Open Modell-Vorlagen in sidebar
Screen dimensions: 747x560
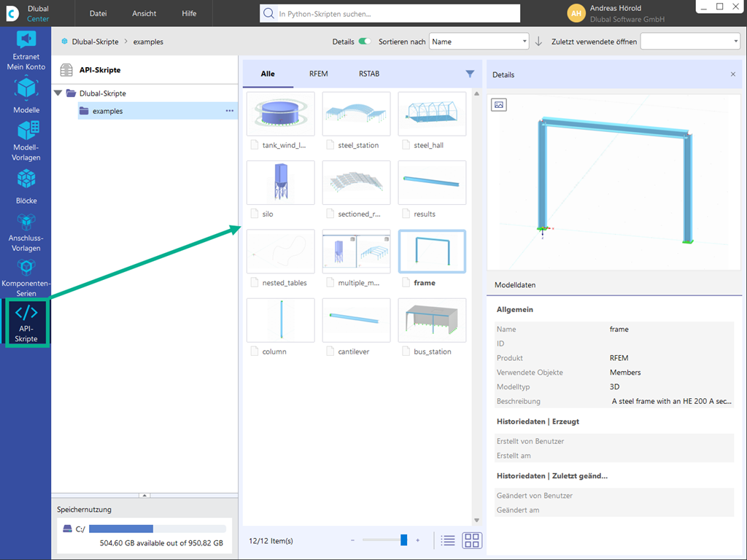26,141
